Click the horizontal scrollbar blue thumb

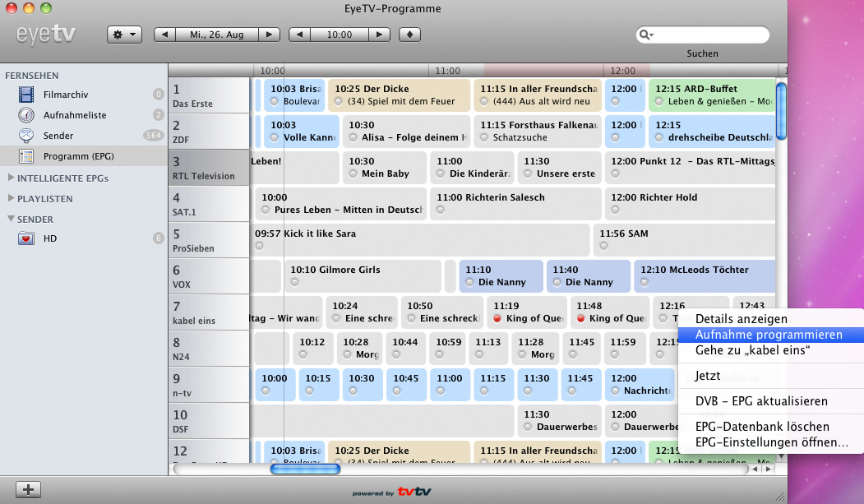(305, 469)
